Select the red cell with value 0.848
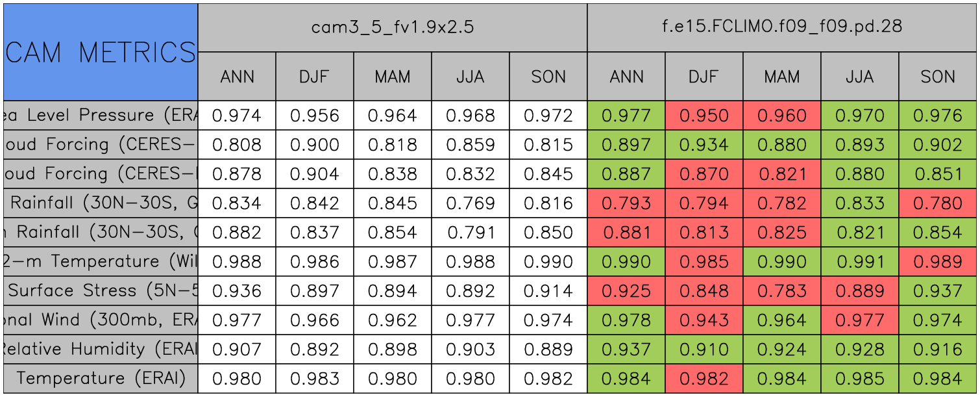The height and width of the screenshot is (397, 980). [704, 290]
